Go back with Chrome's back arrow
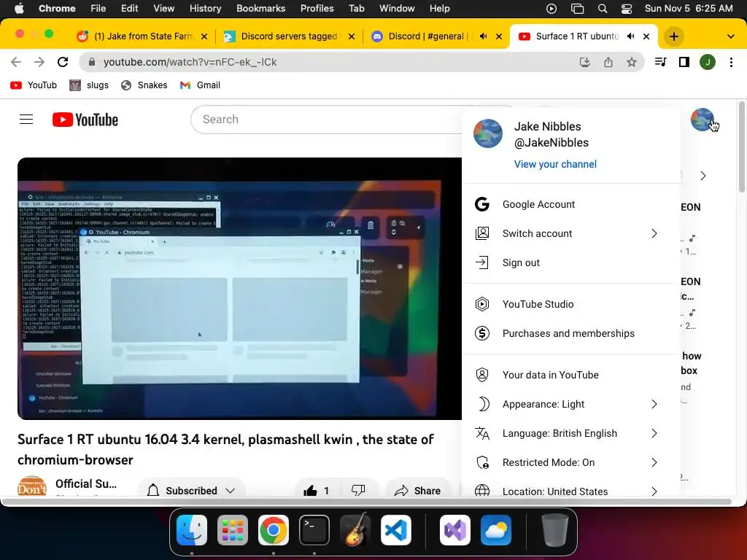747x560 pixels. click(x=16, y=62)
